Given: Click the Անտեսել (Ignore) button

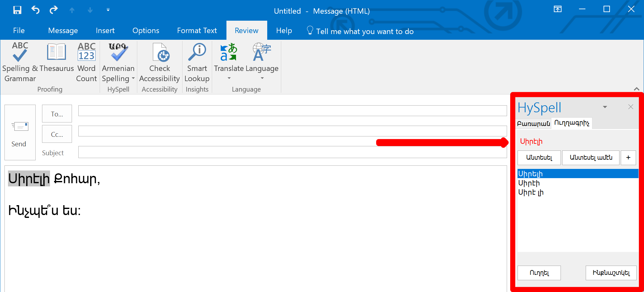Looking at the screenshot, I should [539, 158].
